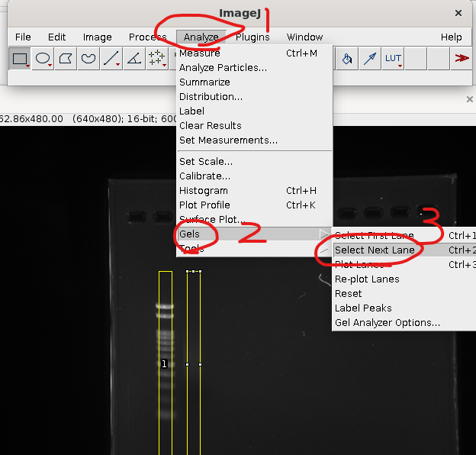Screen dimensions: 476x455
Task: Choose Analyze Particles... entry
Action: 254,68
